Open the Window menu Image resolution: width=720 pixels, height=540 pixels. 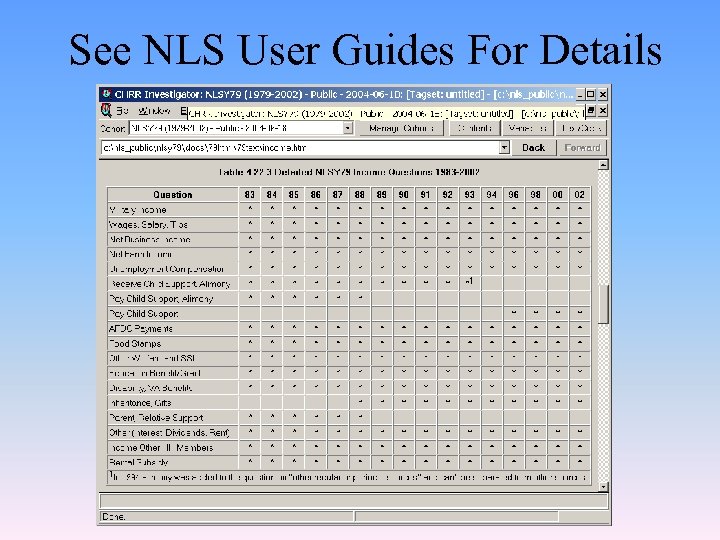154,111
